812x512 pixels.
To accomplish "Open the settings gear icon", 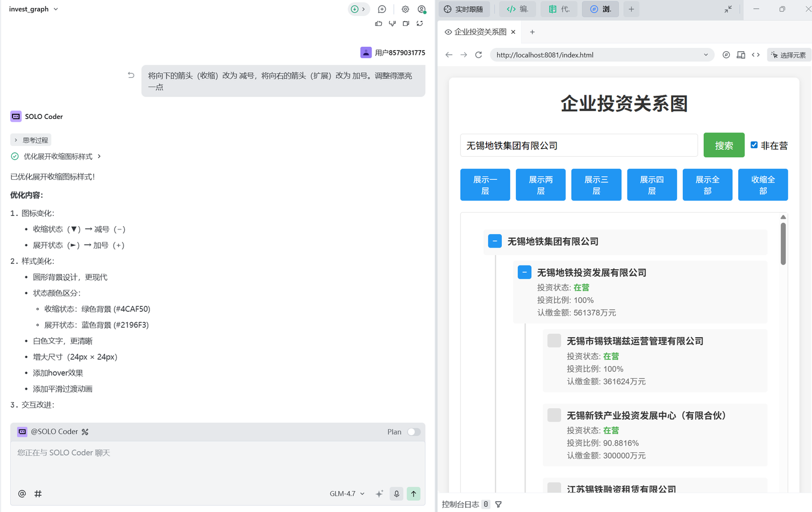I will point(405,9).
